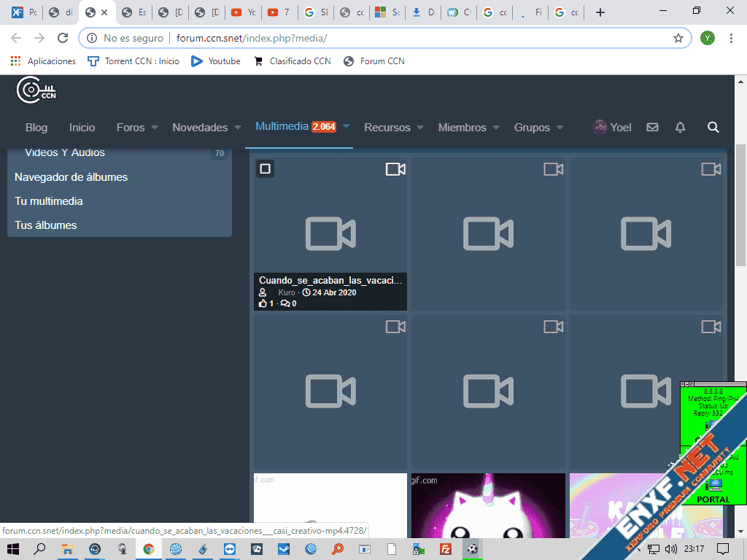Image resolution: width=747 pixels, height=560 pixels.
Task: Click the CCN forum logo
Action: click(x=36, y=90)
